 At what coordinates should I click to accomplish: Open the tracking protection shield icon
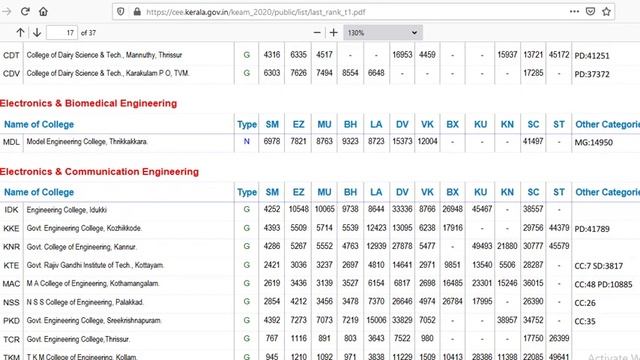click(120, 12)
